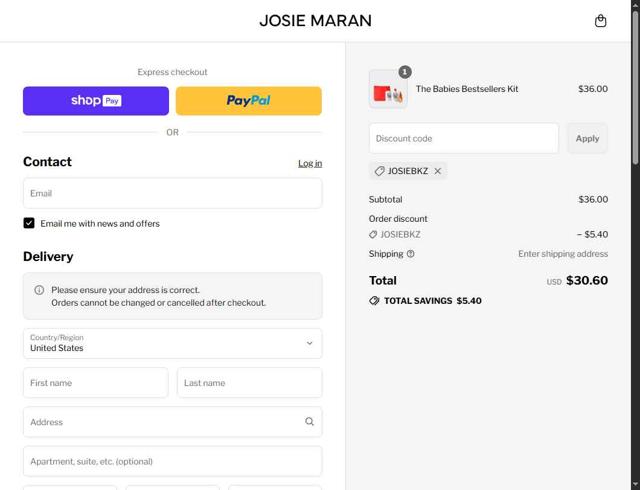
Task: Click the info icon in address notice
Action: (x=39, y=290)
